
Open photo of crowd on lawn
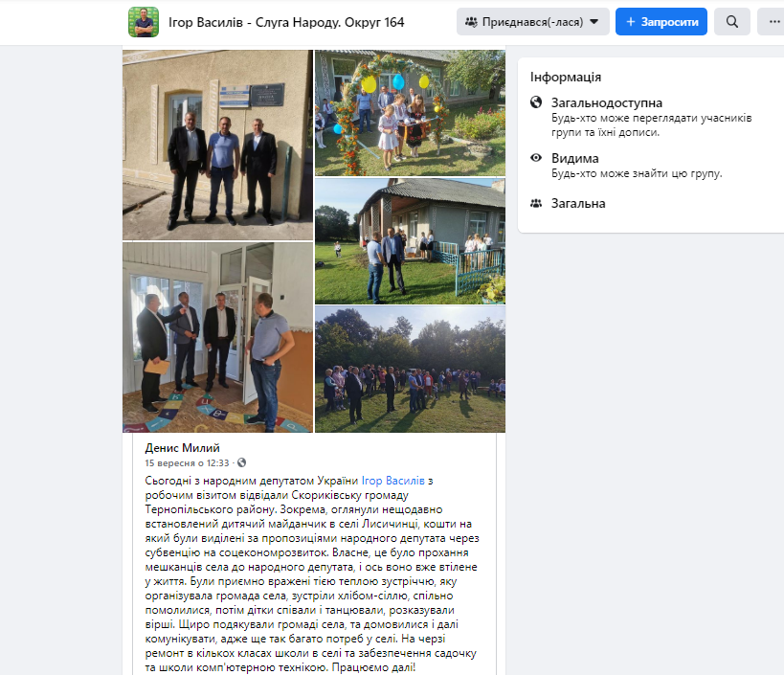point(410,370)
